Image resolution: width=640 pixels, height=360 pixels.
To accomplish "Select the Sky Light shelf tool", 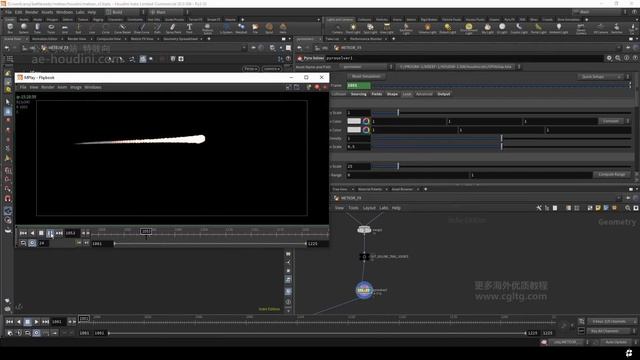I will pyautogui.click(x=487, y=28).
